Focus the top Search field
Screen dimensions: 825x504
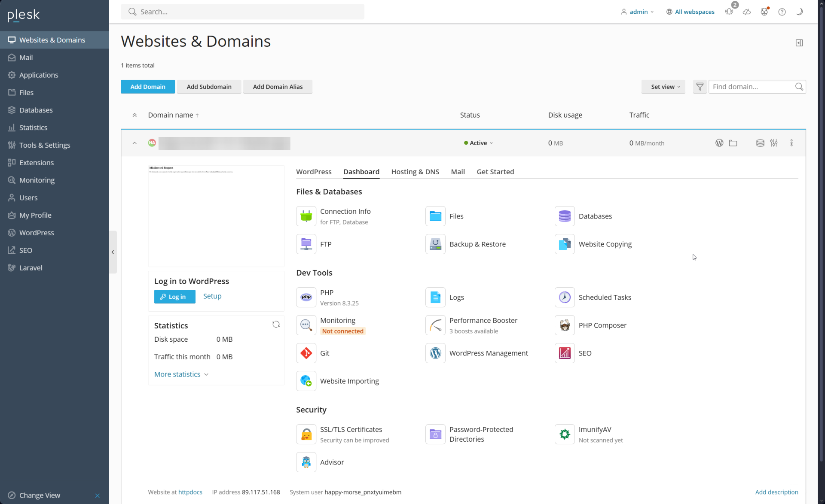coord(242,12)
